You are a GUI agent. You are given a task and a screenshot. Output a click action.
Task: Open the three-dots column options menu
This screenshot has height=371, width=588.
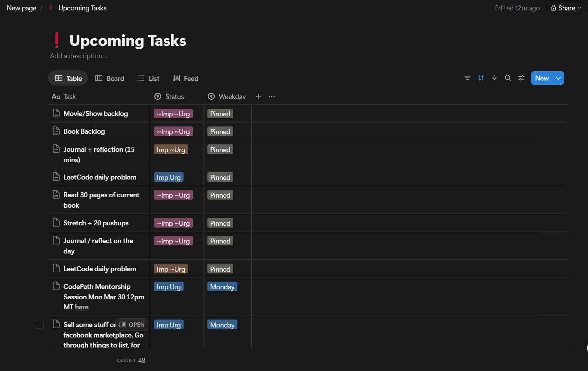pos(272,96)
